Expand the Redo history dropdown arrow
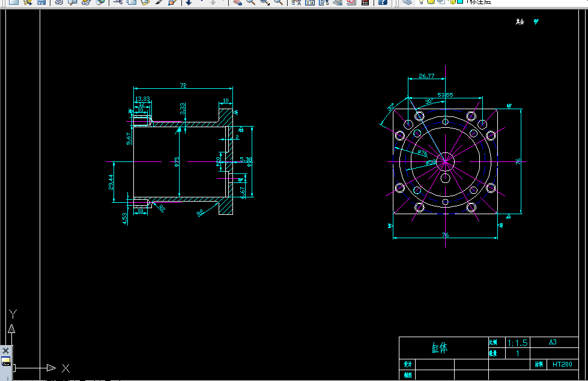Screen dimensions: 588x381 click(224, 1)
